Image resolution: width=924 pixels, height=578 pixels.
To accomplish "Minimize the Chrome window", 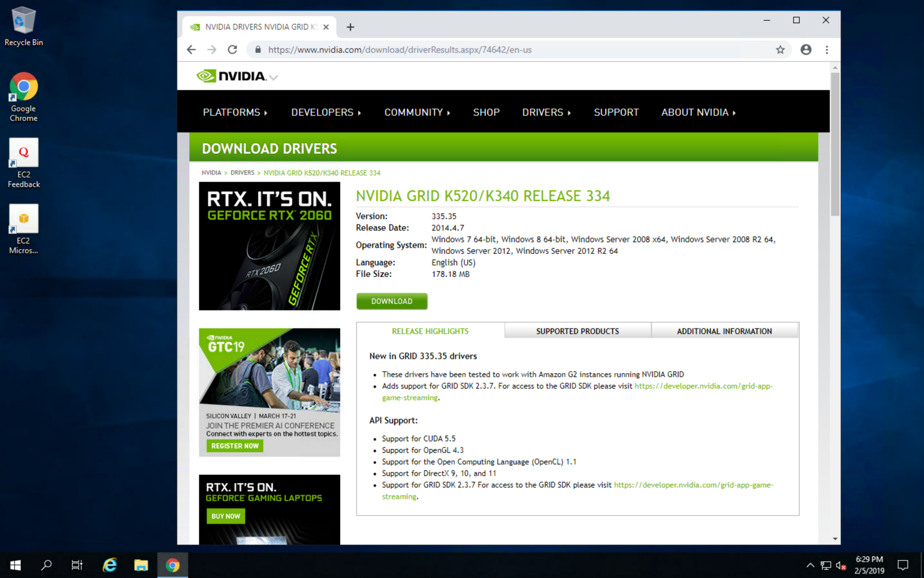I will point(767,20).
